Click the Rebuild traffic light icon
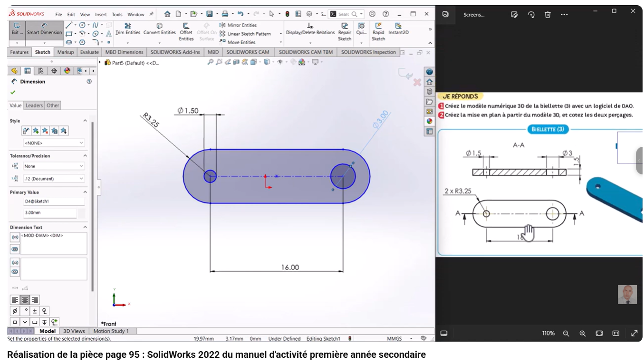The width and height of the screenshot is (644, 364). click(288, 14)
